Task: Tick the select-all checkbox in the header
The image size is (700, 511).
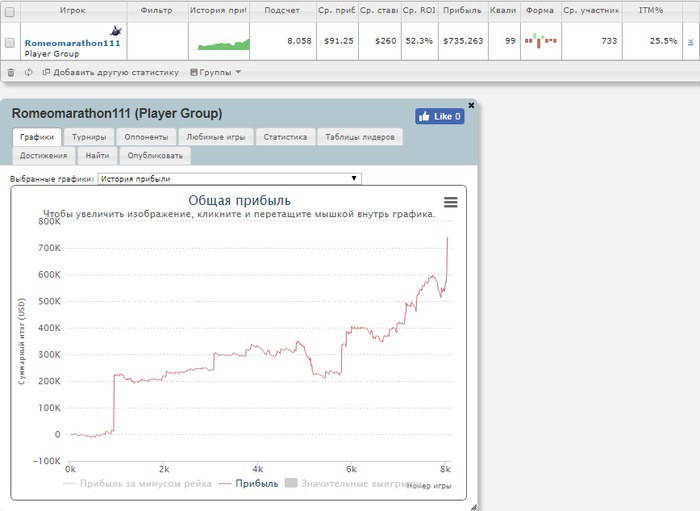Action: pos(10,10)
